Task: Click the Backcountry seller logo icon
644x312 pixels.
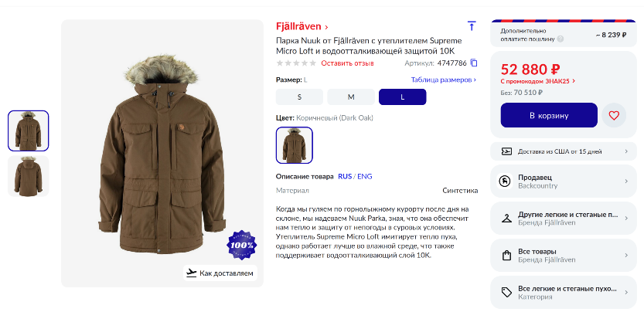Action: pyautogui.click(x=505, y=181)
